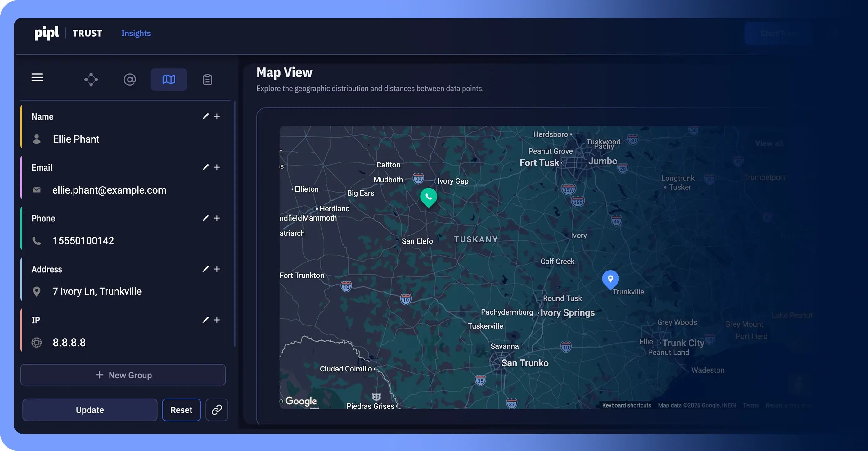This screenshot has width=868, height=451.
Task: Click the blue address pin near Trunkville
Action: tap(610, 280)
